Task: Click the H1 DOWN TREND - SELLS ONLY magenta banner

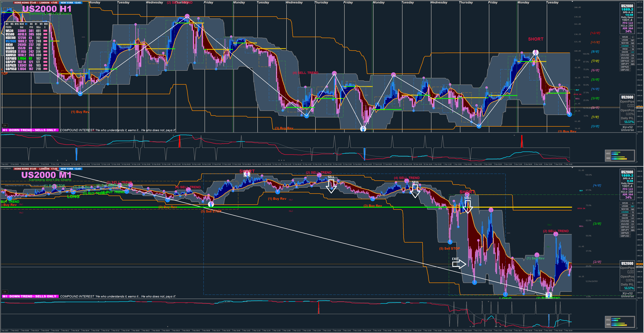Action: [30, 130]
